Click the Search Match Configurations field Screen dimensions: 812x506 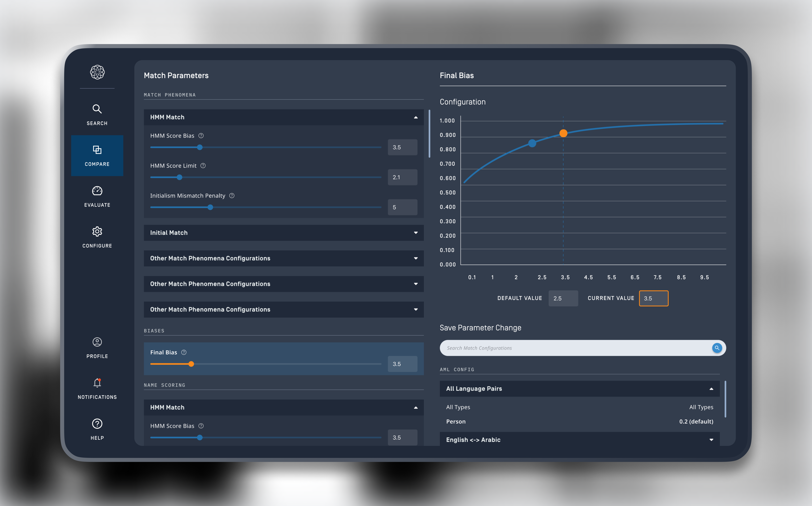pyautogui.click(x=574, y=348)
